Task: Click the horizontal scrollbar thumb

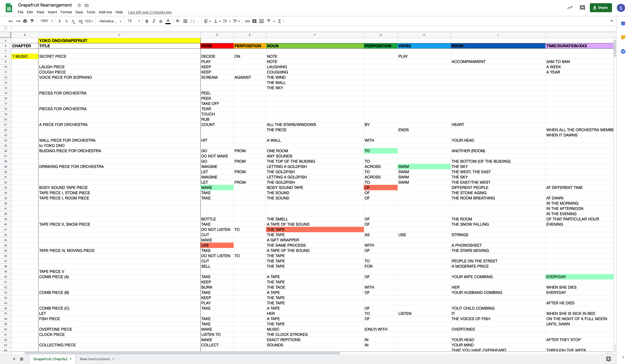Action: pos(182,353)
